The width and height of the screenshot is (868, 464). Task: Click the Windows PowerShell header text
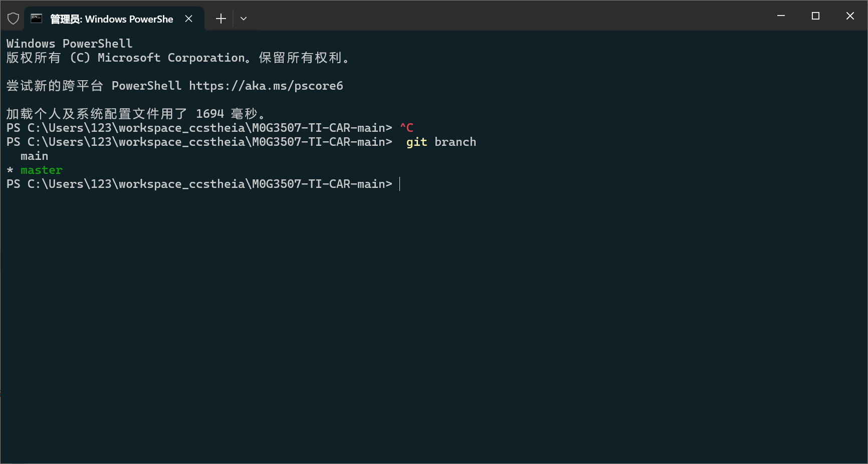(69, 44)
